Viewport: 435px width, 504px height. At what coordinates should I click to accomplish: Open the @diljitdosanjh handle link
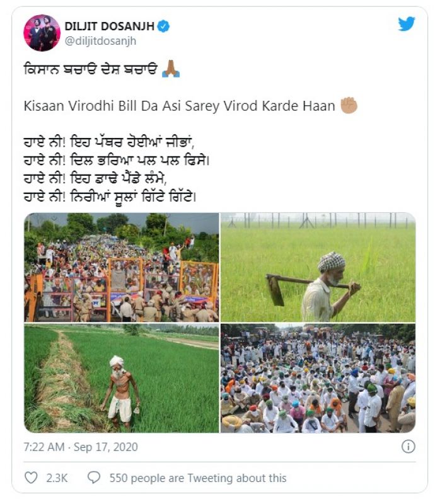tap(100, 41)
